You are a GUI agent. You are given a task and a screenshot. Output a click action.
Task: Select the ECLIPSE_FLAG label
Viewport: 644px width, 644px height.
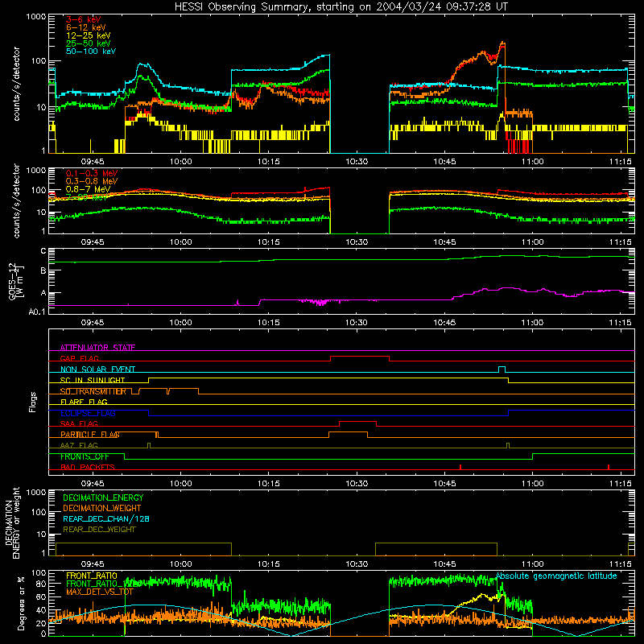(x=88, y=413)
